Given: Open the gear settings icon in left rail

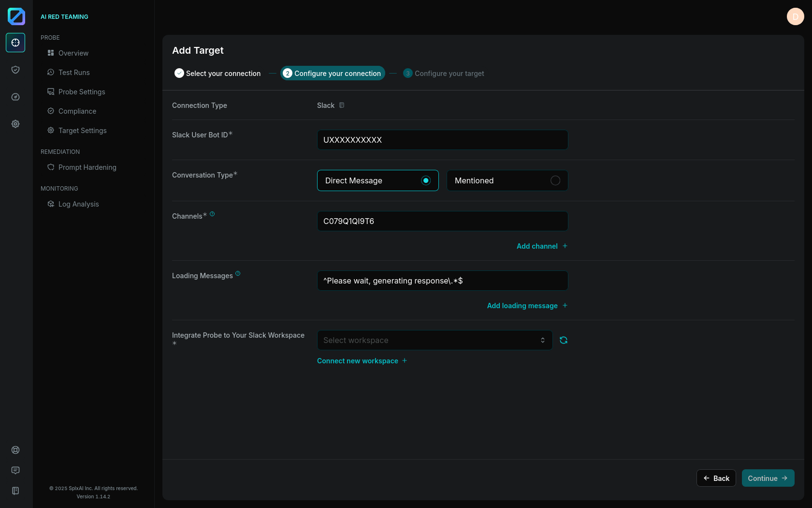Looking at the screenshot, I should click(15, 124).
